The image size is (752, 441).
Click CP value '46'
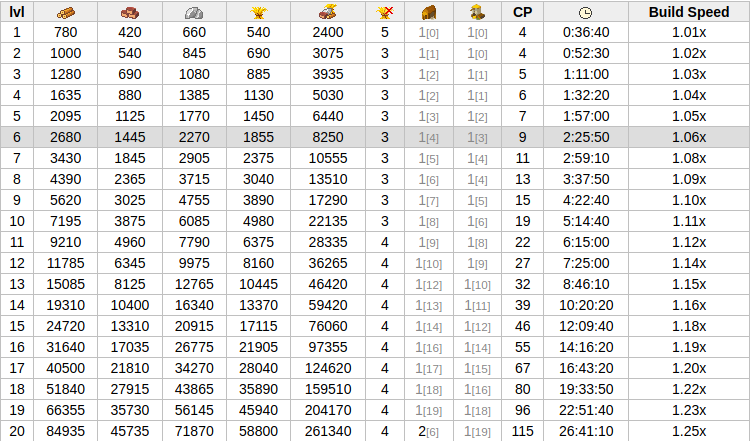(522, 326)
